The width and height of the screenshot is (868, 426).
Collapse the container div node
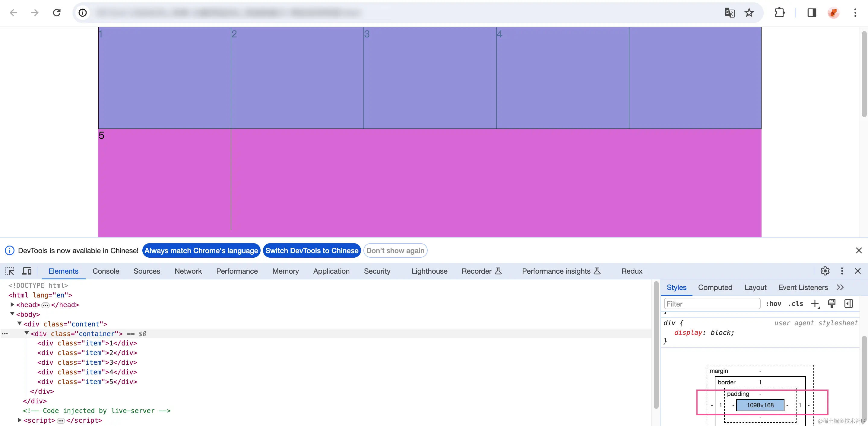pos(27,333)
